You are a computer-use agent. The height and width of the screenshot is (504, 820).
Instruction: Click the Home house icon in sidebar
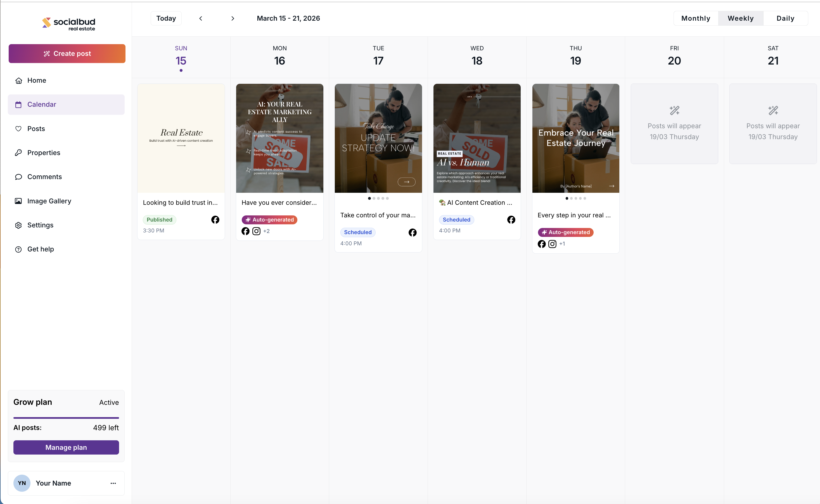19,80
